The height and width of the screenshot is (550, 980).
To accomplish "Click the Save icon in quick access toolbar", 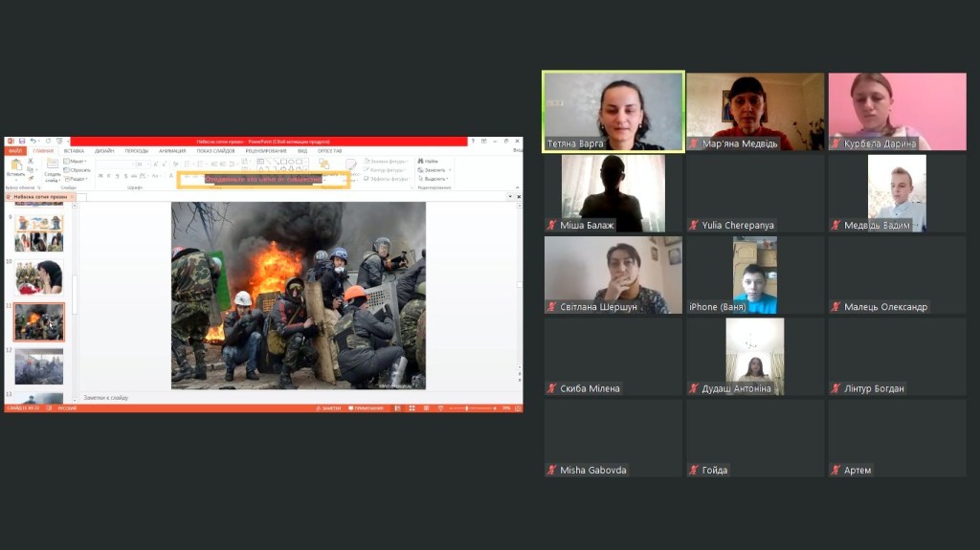I will (22, 142).
